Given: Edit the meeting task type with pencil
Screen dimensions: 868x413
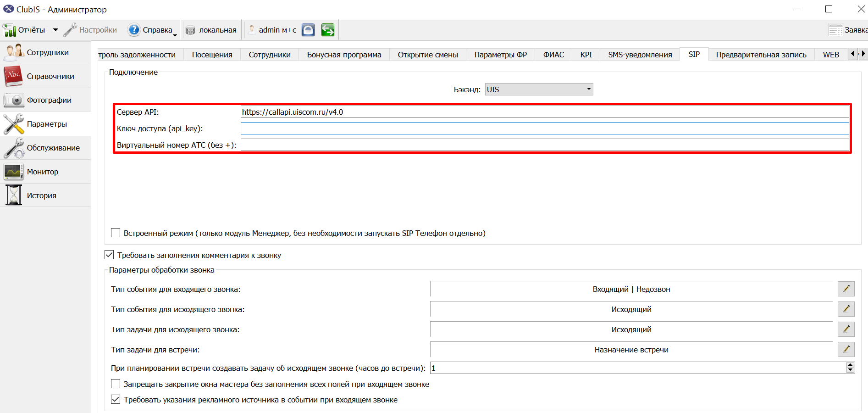Looking at the screenshot, I should pyautogui.click(x=846, y=350).
